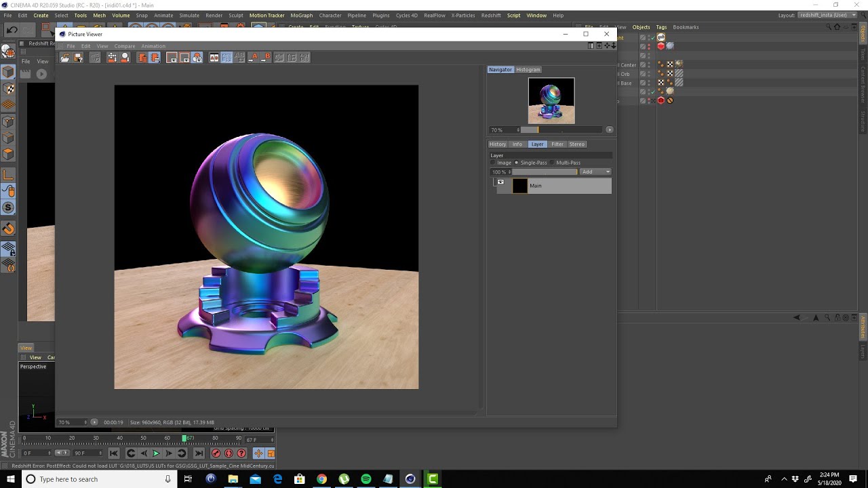
Task: Open the Redshift menu in main window
Action: [491, 15]
